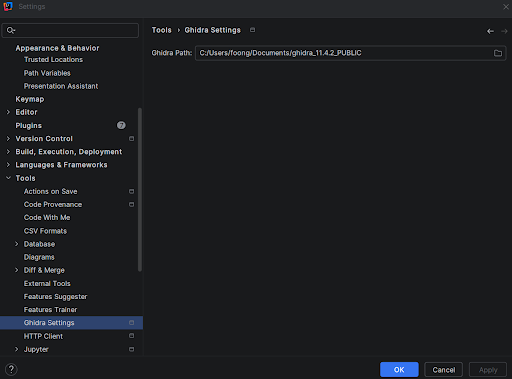Expand the Languages & Frameworks section
Viewport: 512px width, 379px height.
(x=8, y=165)
